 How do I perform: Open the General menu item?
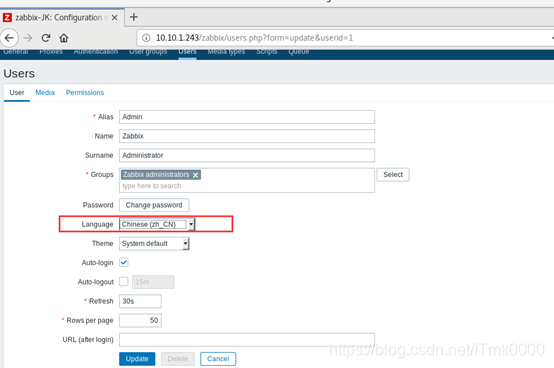[16, 52]
